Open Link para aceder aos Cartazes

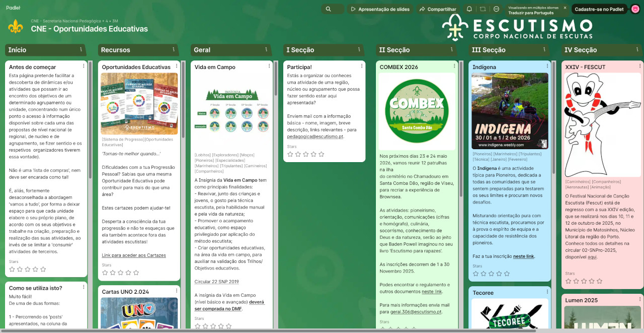click(134, 255)
